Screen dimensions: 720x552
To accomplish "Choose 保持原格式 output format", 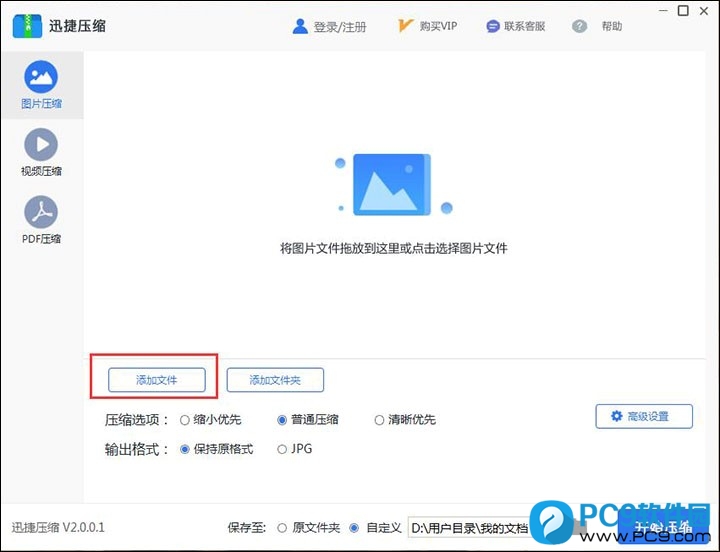I will (217, 449).
